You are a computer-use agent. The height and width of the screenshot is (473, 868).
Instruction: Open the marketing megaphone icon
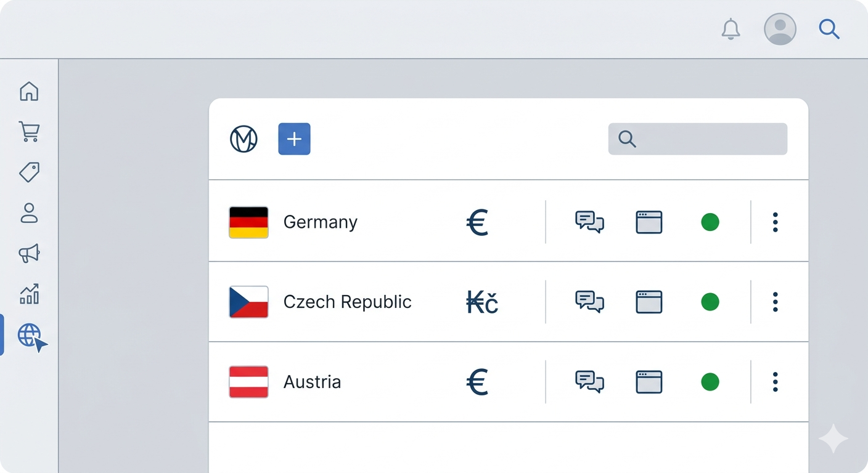[29, 253]
